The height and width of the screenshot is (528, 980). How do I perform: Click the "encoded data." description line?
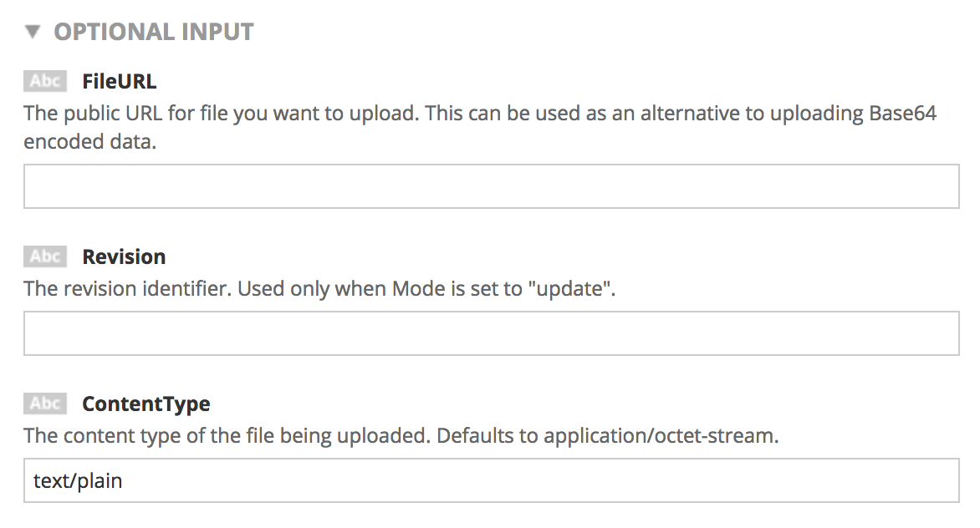(90, 141)
